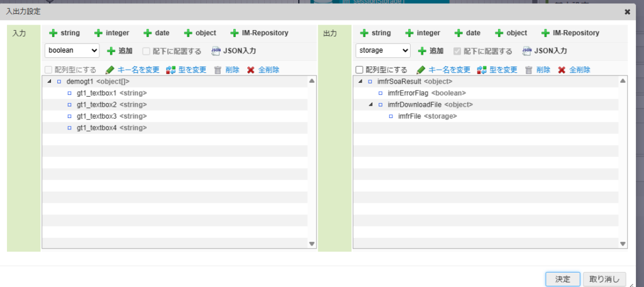Click the green plus string icon in input panel

[x=53, y=33]
